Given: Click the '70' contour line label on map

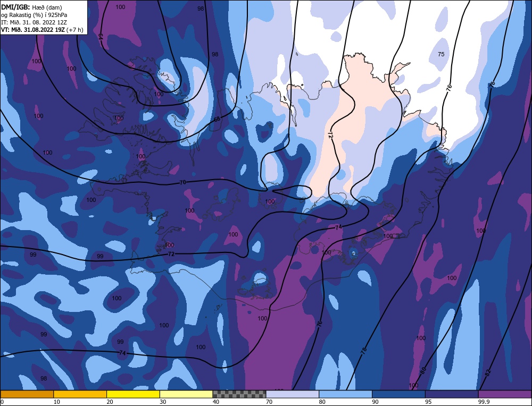Looking at the screenshot, I should tap(182, 182).
